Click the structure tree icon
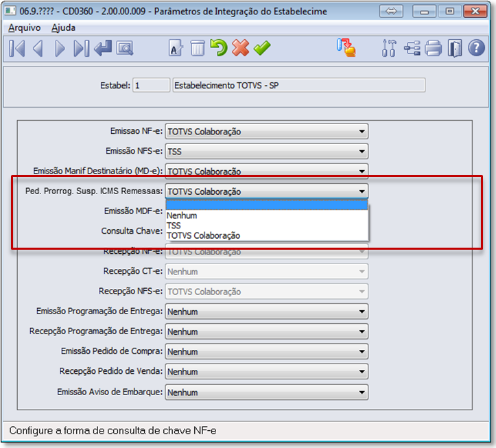496x448 pixels. click(412, 49)
